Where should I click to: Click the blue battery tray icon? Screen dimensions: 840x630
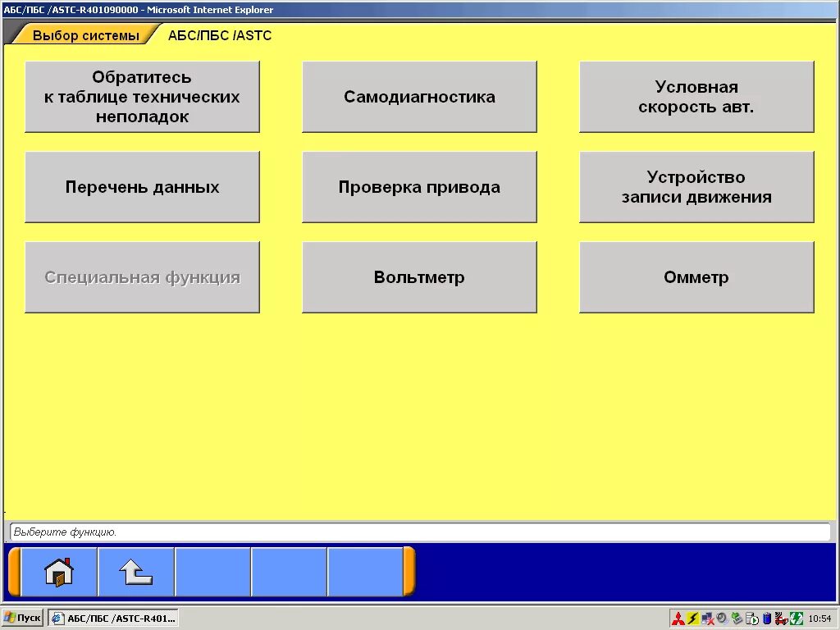click(x=767, y=619)
